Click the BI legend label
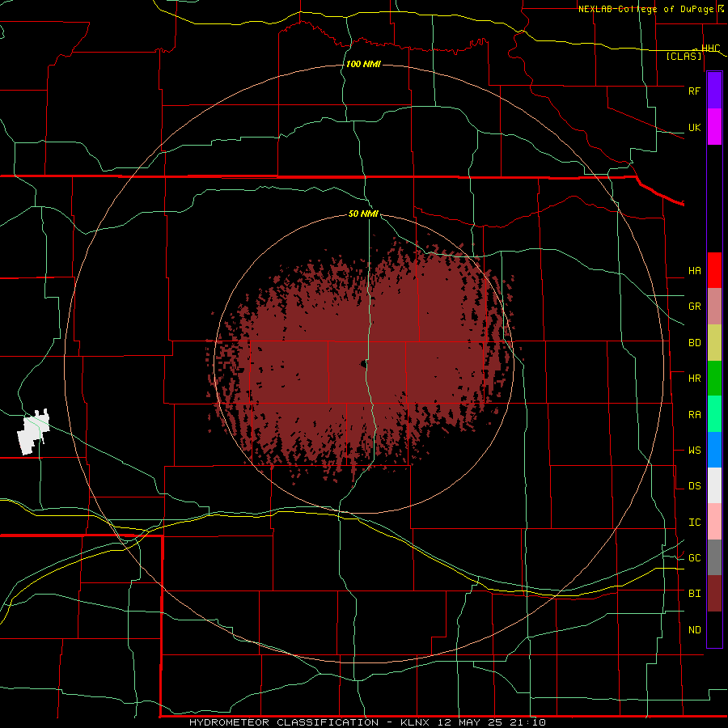 click(694, 594)
